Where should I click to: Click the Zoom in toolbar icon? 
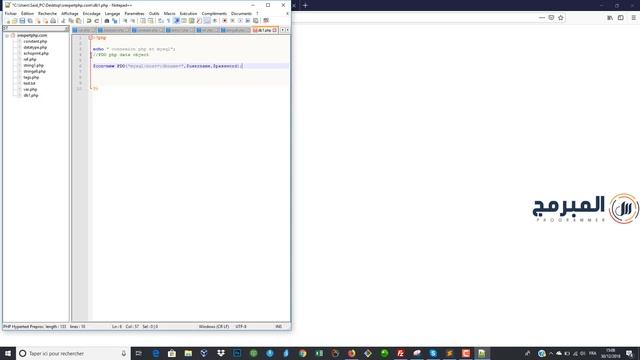tap(125, 20)
